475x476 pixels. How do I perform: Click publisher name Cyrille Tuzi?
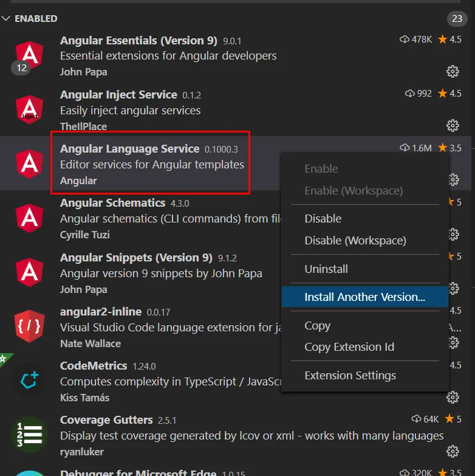tap(85, 235)
